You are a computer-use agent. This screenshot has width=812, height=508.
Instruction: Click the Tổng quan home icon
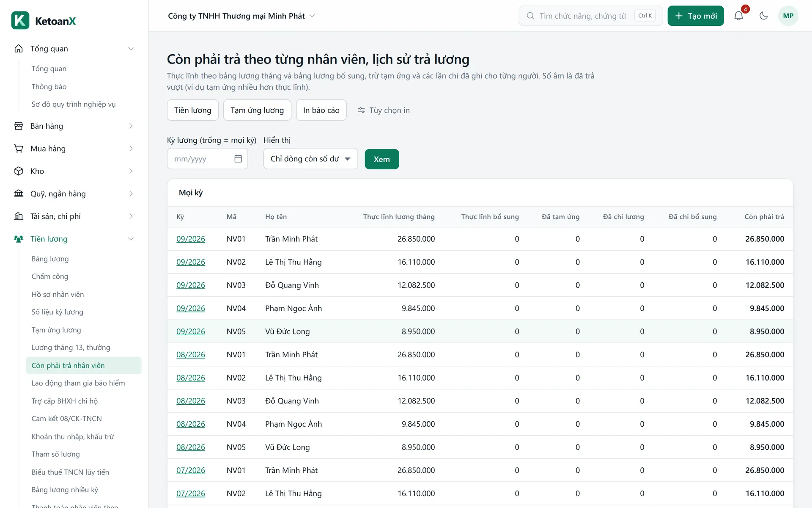tap(19, 49)
